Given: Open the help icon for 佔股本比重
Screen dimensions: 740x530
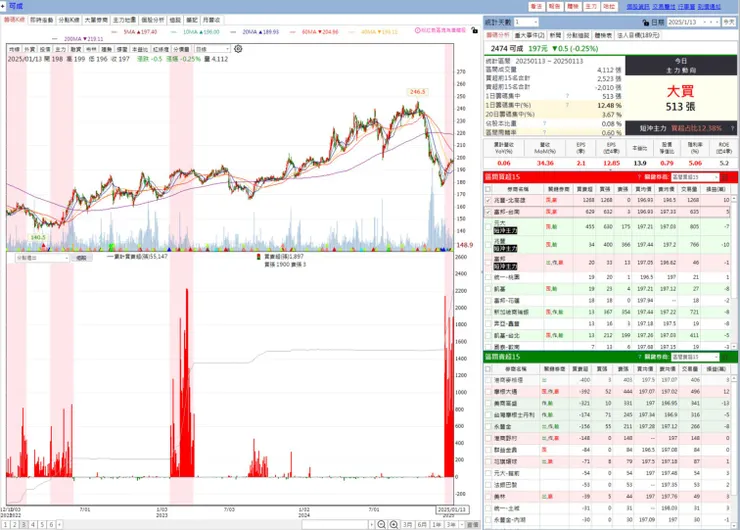Looking at the screenshot, I should [x=544, y=124].
